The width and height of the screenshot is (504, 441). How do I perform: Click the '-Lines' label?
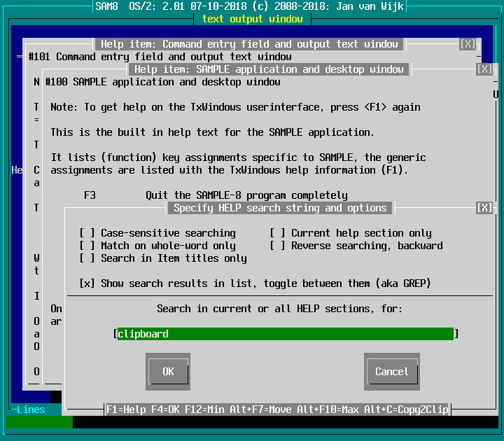point(29,409)
